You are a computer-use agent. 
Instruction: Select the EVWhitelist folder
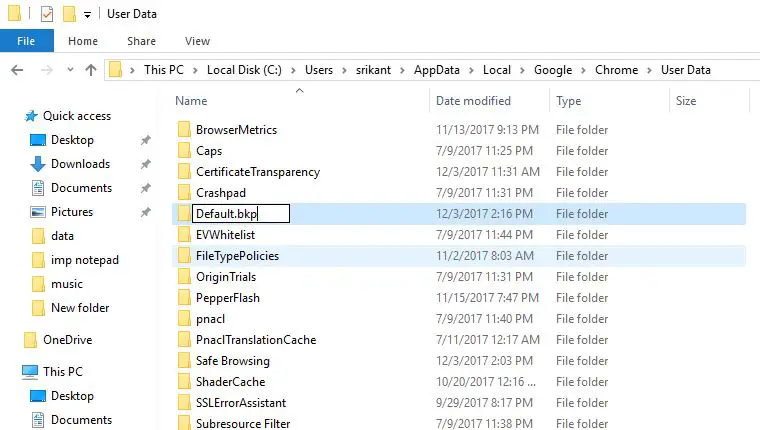(x=225, y=235)
